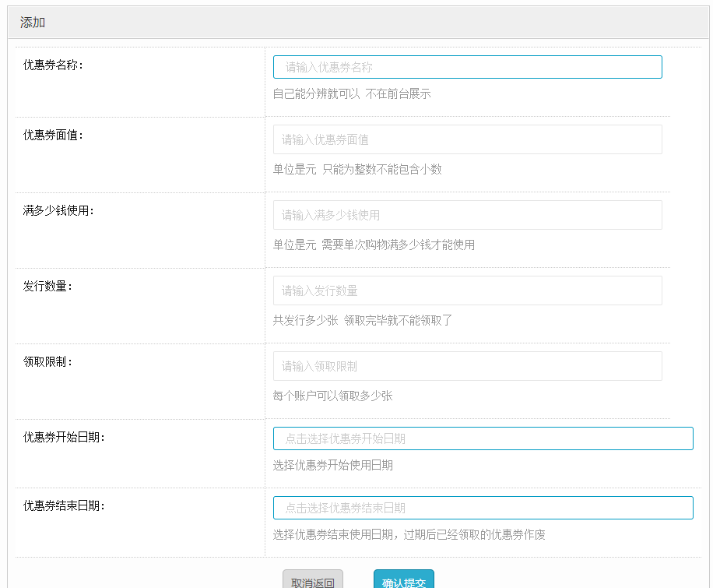Image resolution: width=713 pixels, height=588 pixels.
Task: Open the 优惠券结束日期 date picker field
Action: [x=483, y=508]
